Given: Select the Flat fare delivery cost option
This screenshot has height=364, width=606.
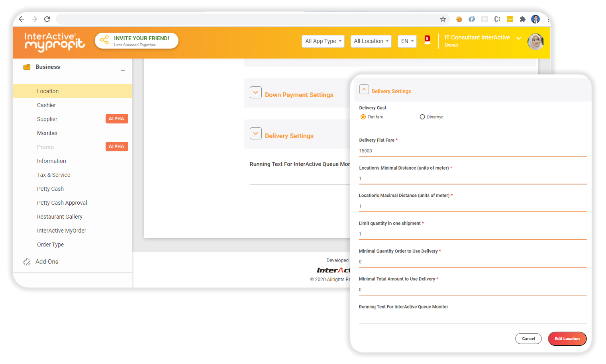Looking at the screenshot, I should click(x=363, y=117).
